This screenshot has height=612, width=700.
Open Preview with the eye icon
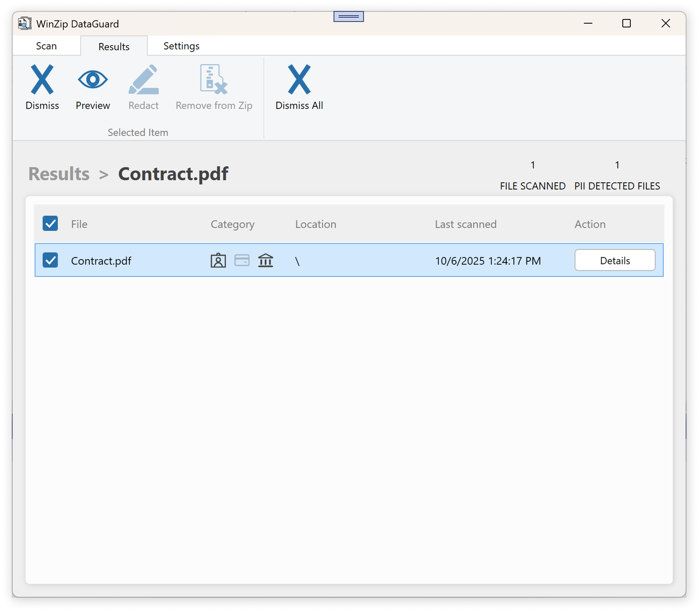tap(93, 80)
